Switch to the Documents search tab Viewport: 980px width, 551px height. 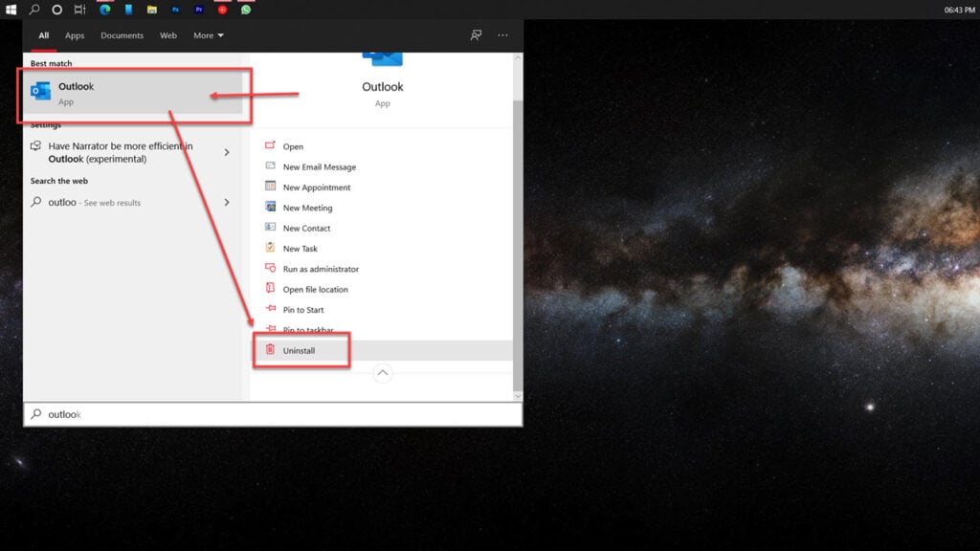pos(122,35)
